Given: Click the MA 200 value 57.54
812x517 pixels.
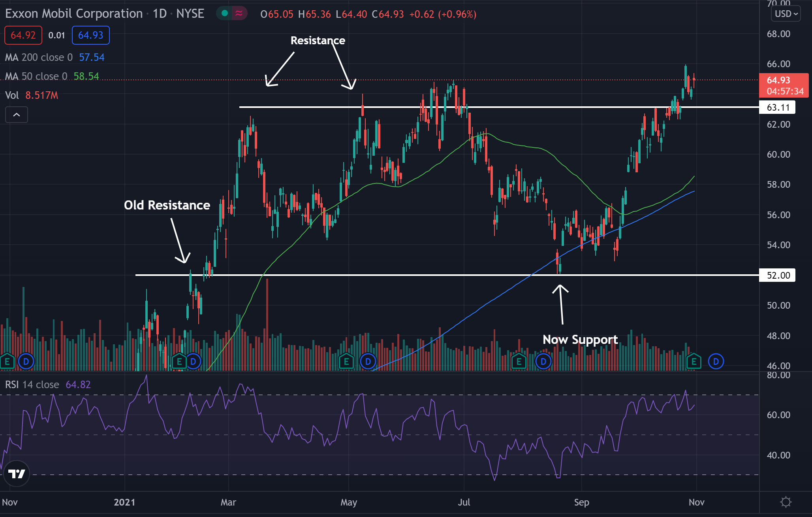Looking at the screenshot, I should (92, 57).
